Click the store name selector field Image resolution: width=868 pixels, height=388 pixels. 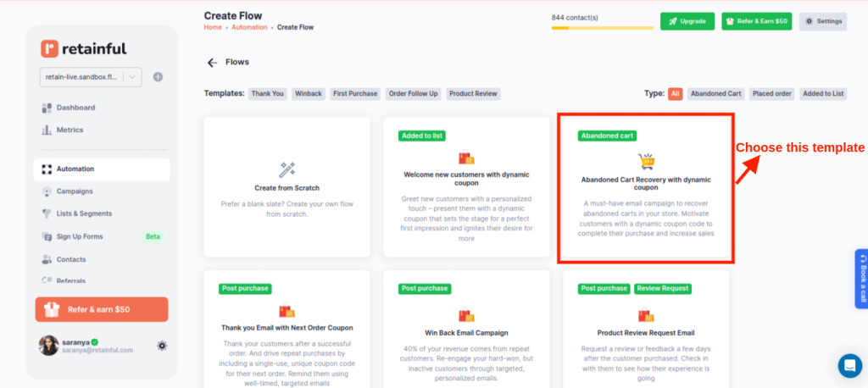pos(91,77)
